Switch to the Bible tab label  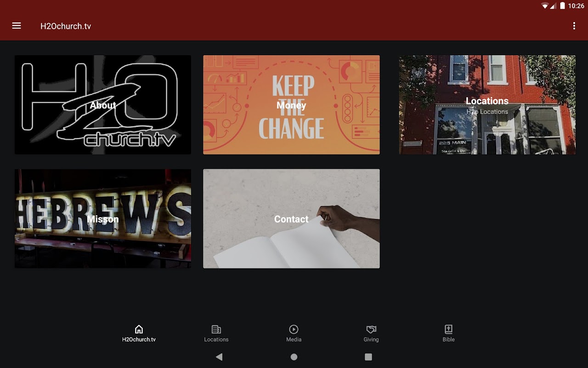449,339
